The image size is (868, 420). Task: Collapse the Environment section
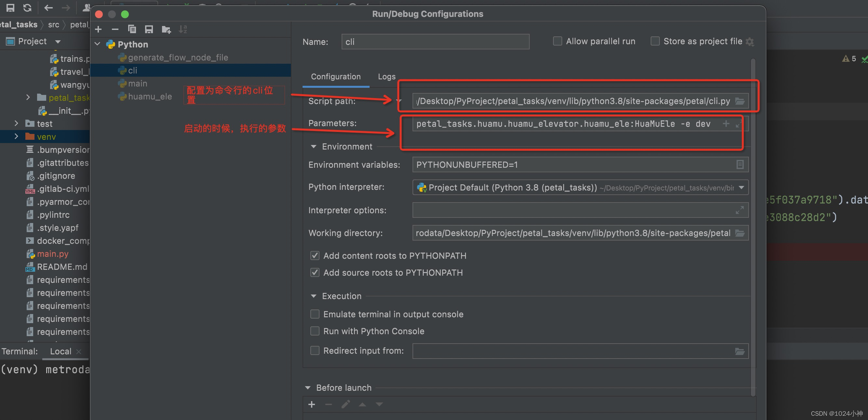tap(313, 146)
